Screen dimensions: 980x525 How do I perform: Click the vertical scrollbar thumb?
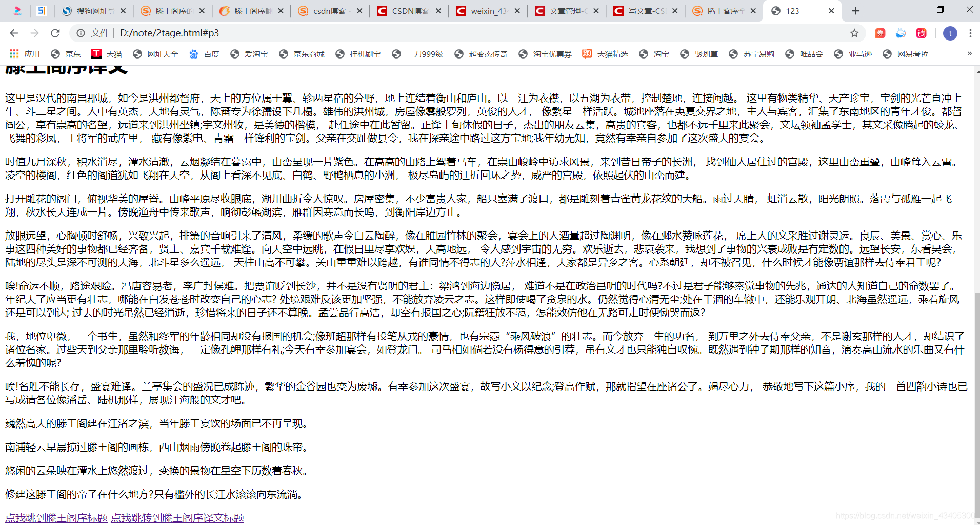(977, 405)
